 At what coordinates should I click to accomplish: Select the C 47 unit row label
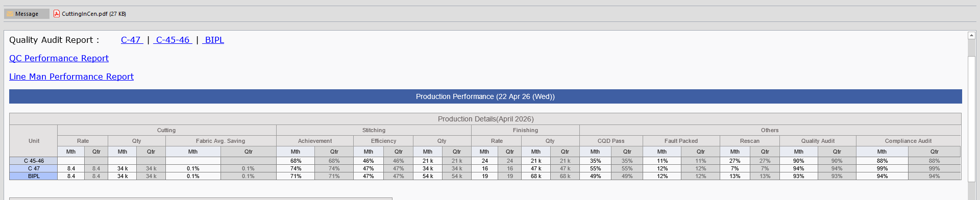pyautogui.click(x=34, y=168)
